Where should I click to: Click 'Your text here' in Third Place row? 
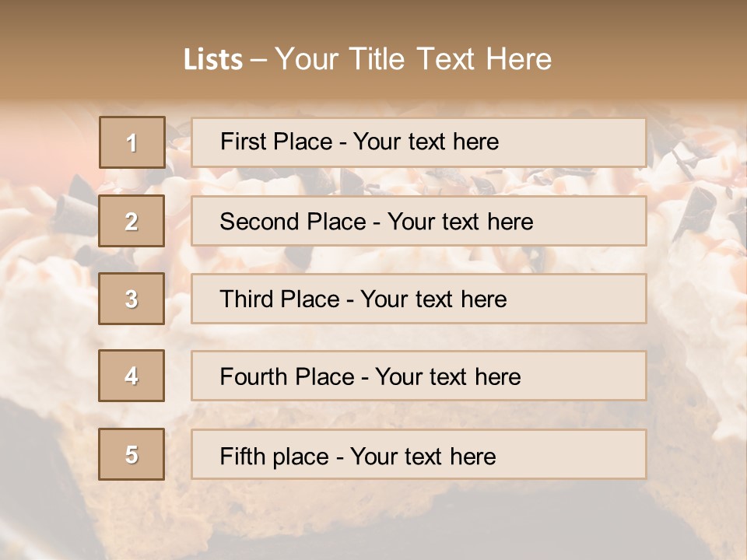coord(433,299)
